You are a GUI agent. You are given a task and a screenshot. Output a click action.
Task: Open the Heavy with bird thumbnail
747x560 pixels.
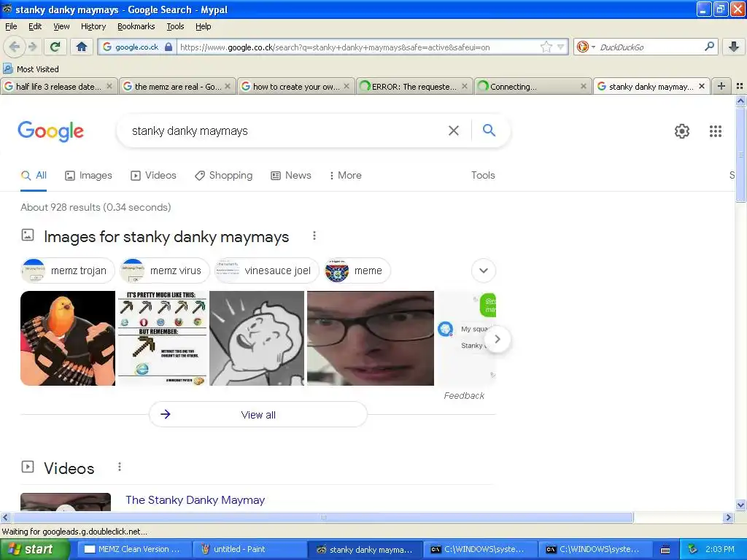pos(68,338)
